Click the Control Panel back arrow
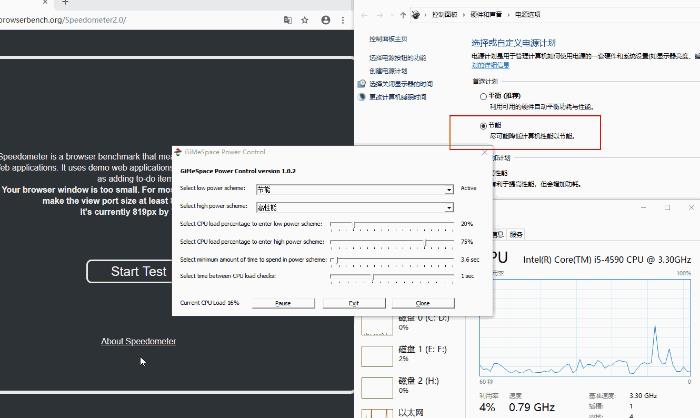 [364, 15]
